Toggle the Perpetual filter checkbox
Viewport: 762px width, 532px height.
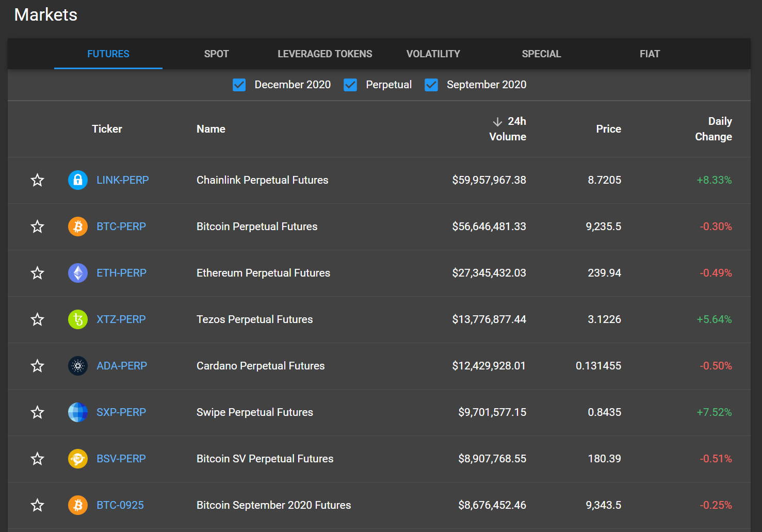coord(350,85)
